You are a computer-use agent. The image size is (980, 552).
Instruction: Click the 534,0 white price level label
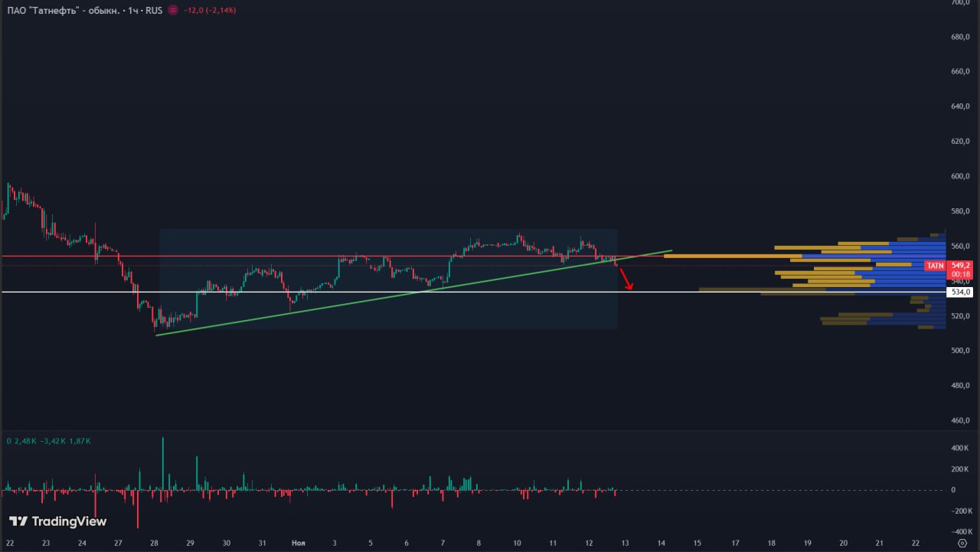pyautogui.click(x=960, y=292)
